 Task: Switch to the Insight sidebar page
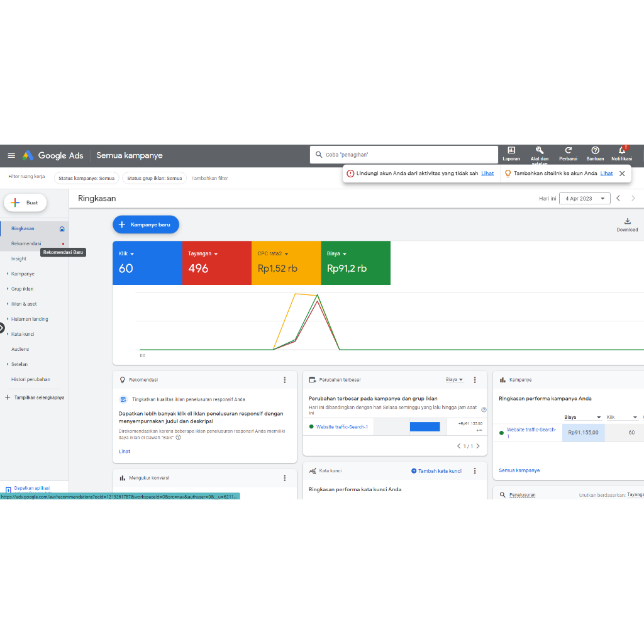[x=19, y=258]
